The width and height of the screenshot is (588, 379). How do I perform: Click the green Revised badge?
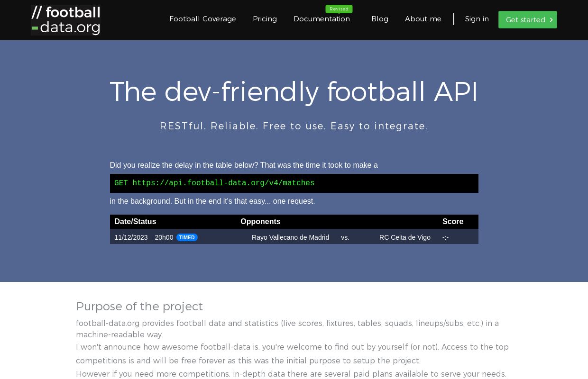pyautogui.click(x=339, y=9)
